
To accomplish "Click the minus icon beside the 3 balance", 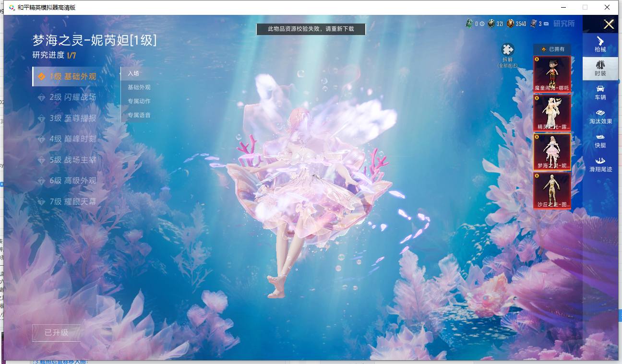I will pos(546,23).
